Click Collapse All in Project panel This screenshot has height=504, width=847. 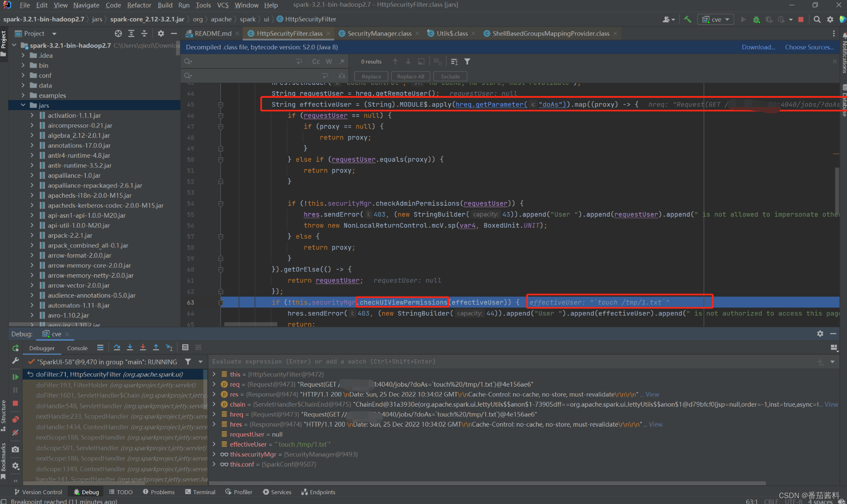pos(144,33)
